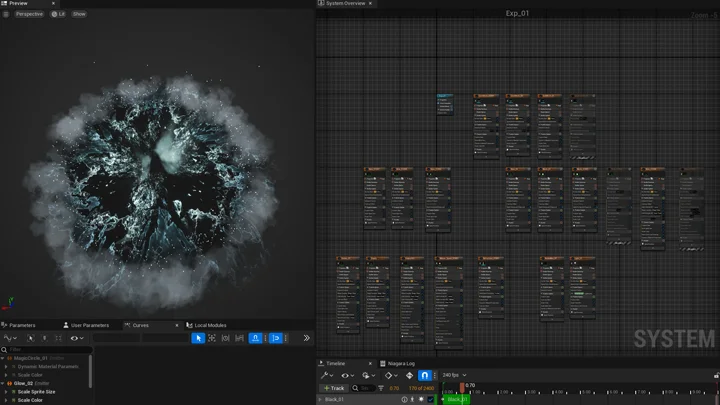Click the timeline track search field
720x405 pixels.
[363, 388]
